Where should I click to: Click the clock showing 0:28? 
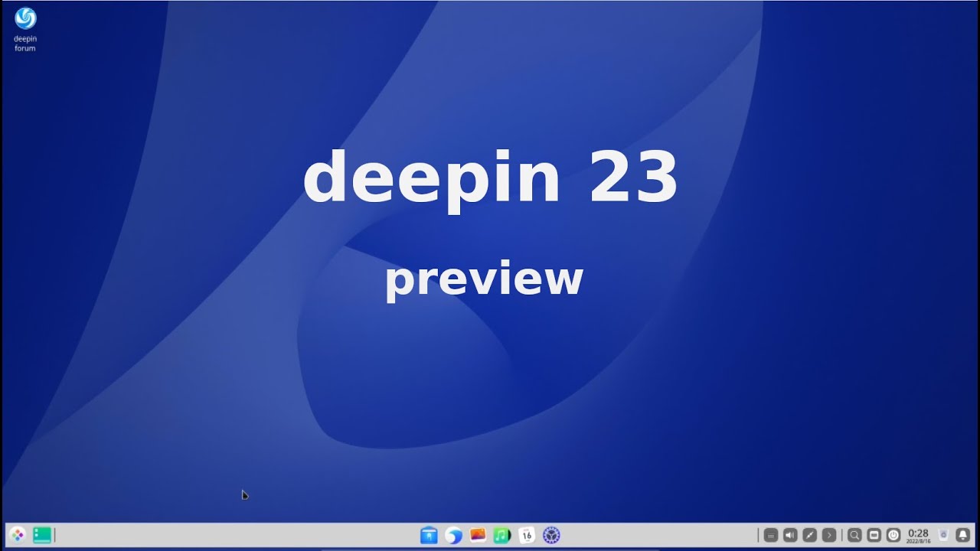tap(918, 535)
